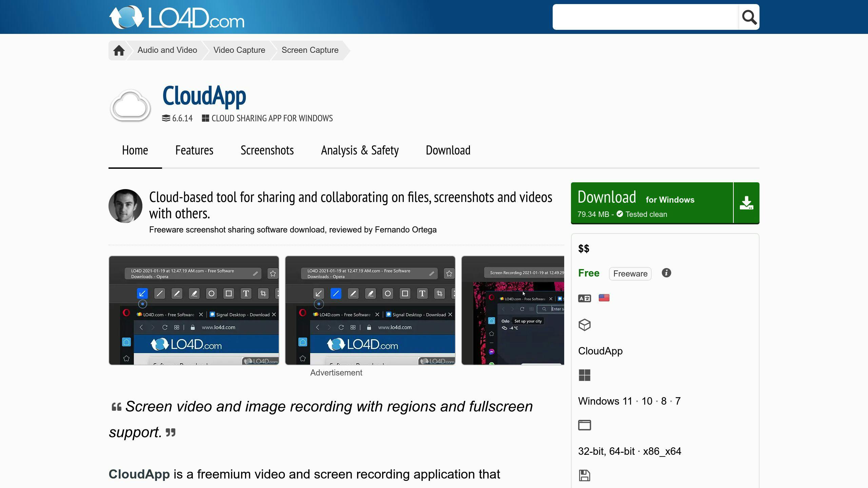Click the 6.6.14 version stack icon
The width and height of the screenshot is (868, 488).
click(166, 118)
